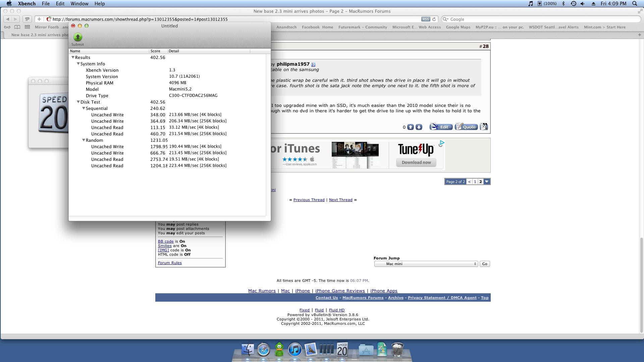The height and width of the screenshot is (362, 644).
Task: Collapse the Random disclosure triangle
Action: tap(84, 140)
